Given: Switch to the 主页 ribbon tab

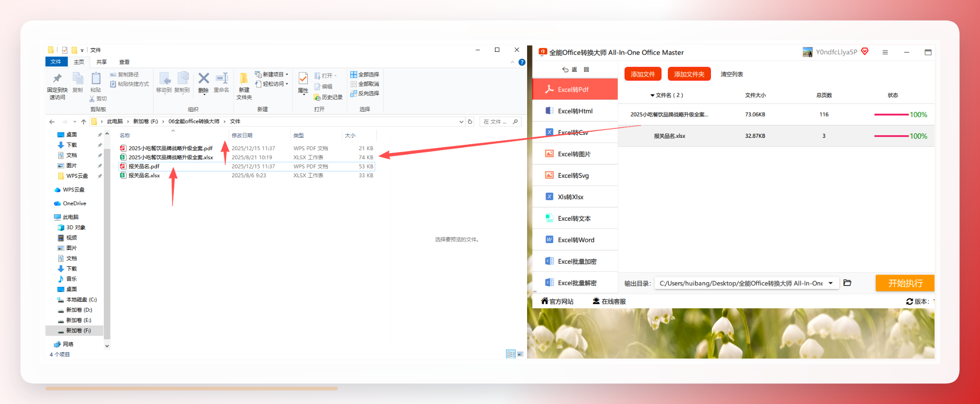Looking at the screenshot, I should [79, 62].
